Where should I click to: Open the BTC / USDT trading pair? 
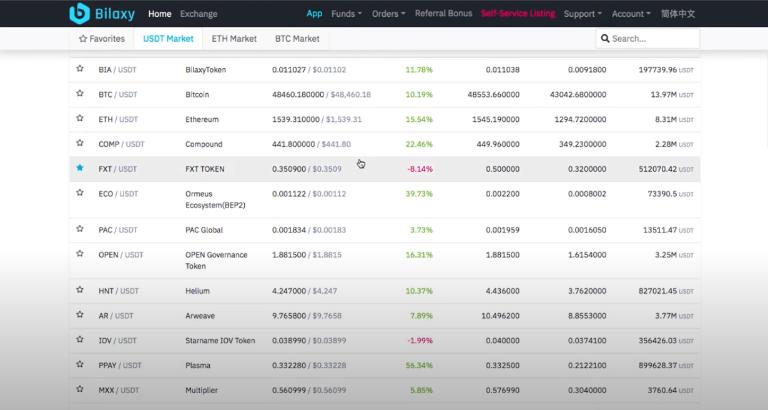point(118,95)
